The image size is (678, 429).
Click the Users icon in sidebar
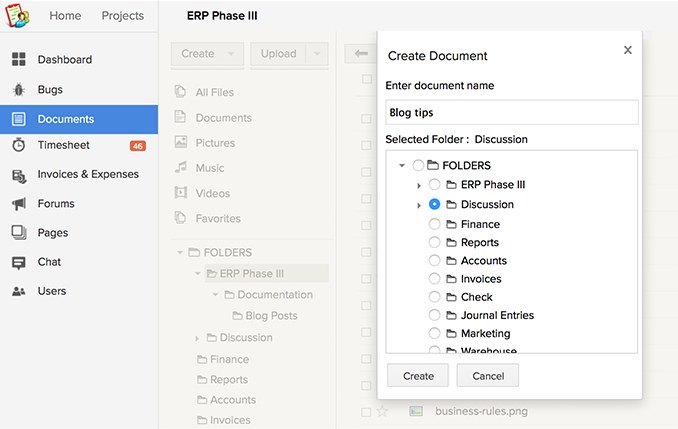19,291
